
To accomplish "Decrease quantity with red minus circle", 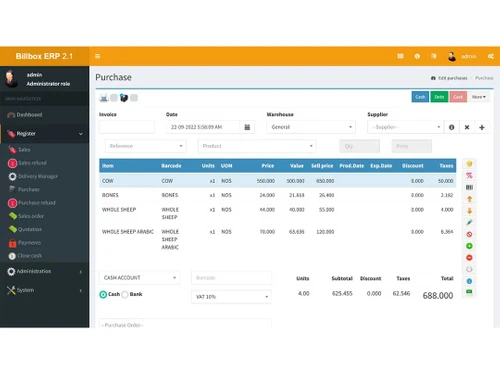I will pos(469,258).
